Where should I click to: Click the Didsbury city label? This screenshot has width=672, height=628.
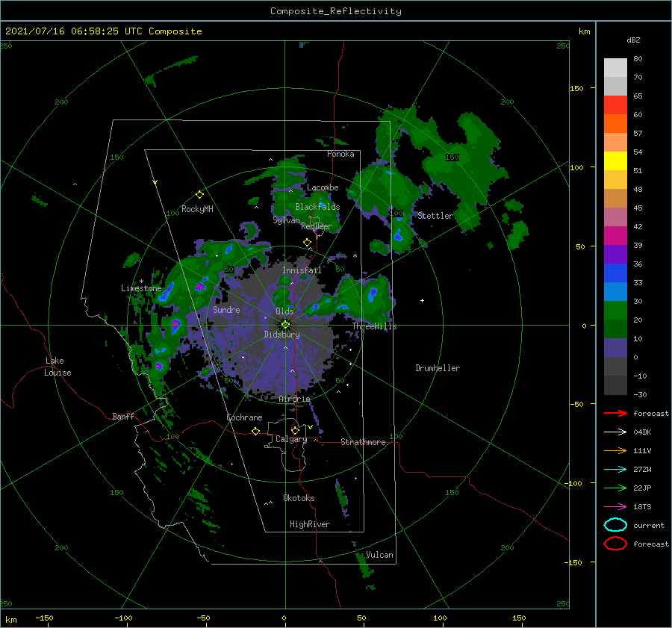(281, 335)
